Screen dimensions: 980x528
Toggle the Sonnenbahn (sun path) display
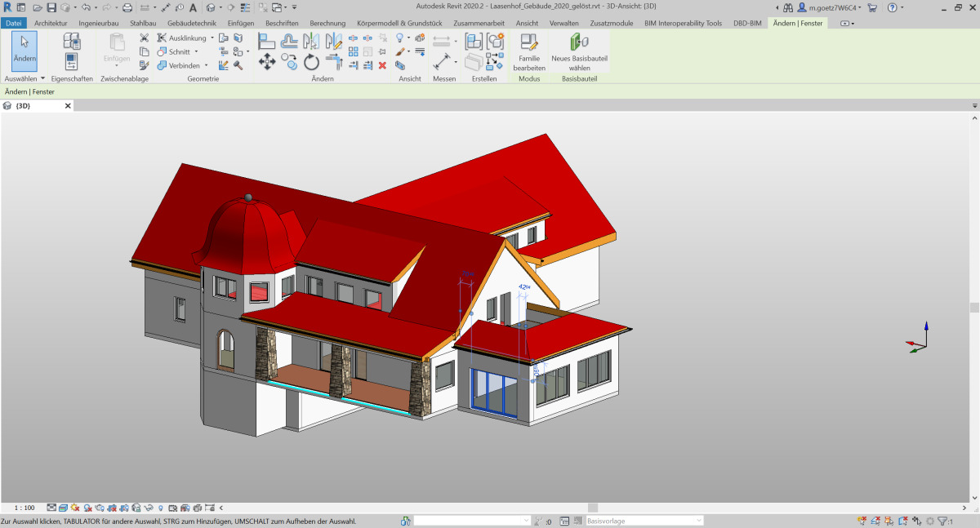tap(74, 508)
